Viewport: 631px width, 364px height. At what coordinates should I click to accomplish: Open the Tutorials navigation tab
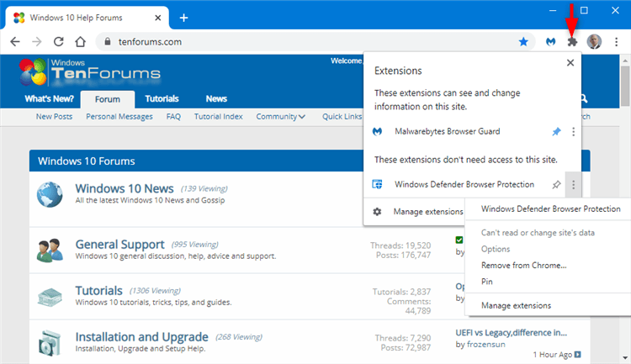pyautogui.click(x=162, y=99)
